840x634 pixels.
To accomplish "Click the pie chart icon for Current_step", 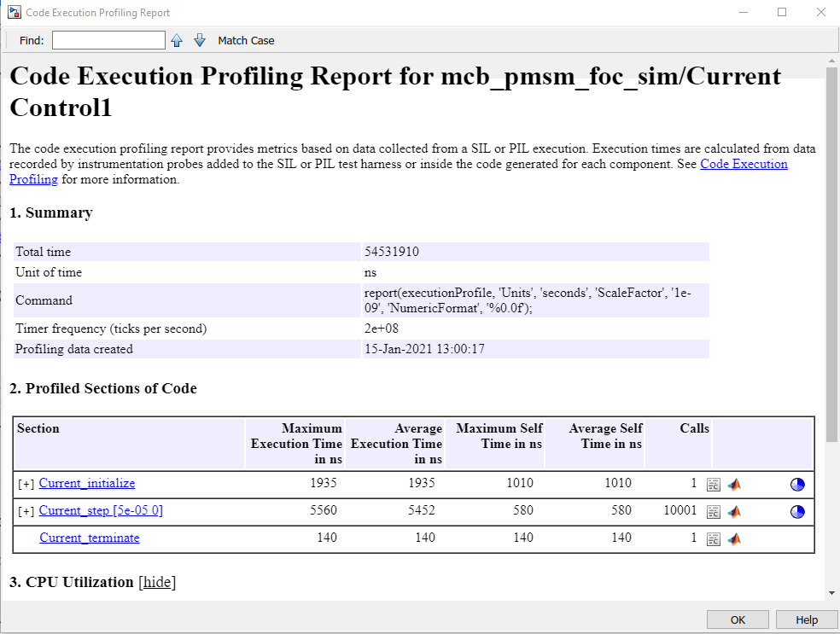I will click(797, 512).
